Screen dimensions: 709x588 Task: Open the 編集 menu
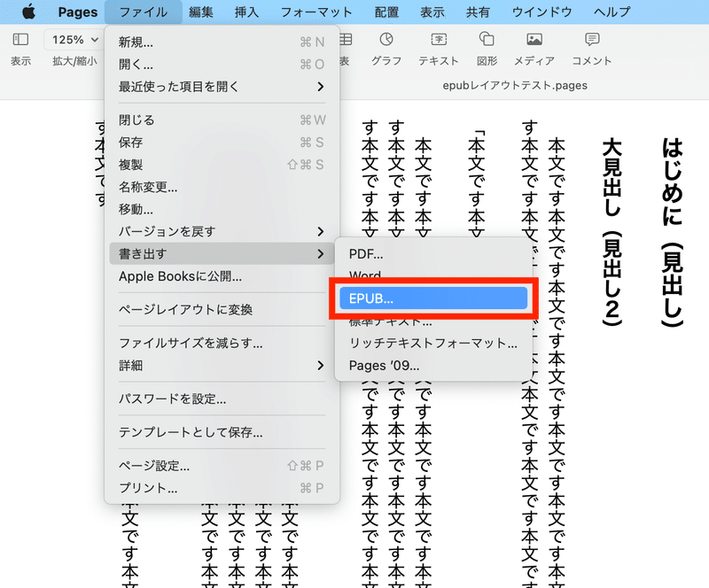(x=201, y=12)
